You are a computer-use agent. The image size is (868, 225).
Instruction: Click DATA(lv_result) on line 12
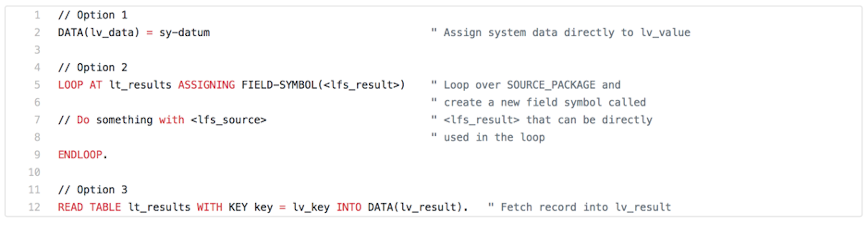[415, 207]
